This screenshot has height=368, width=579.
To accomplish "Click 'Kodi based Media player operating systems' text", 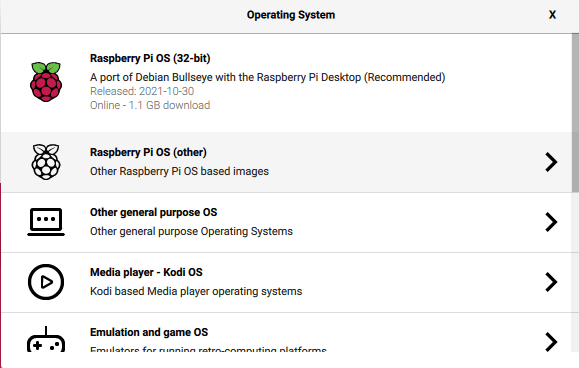I will [196, 291].
